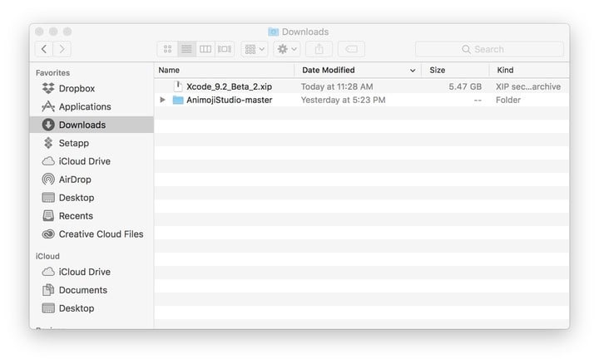
Task: Click the Creative Cloud Files icon
Action: 48,234
